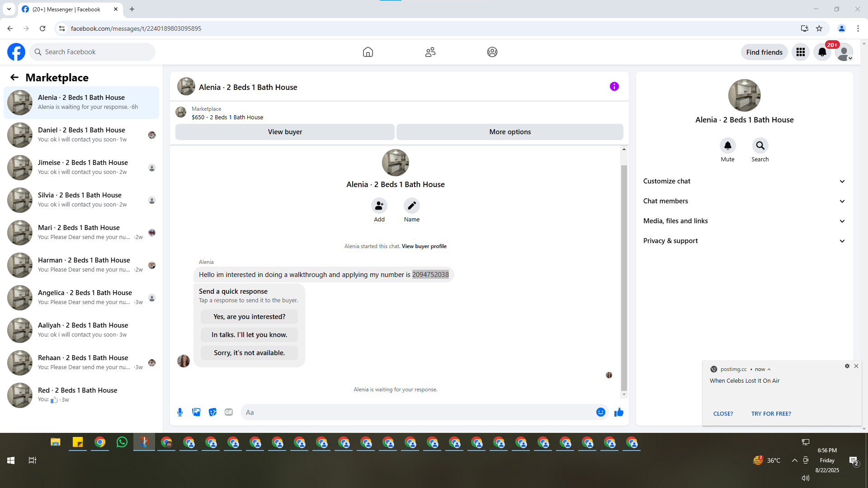
Task: Expand the Customize chat section
Action: [x=744, y=181]
